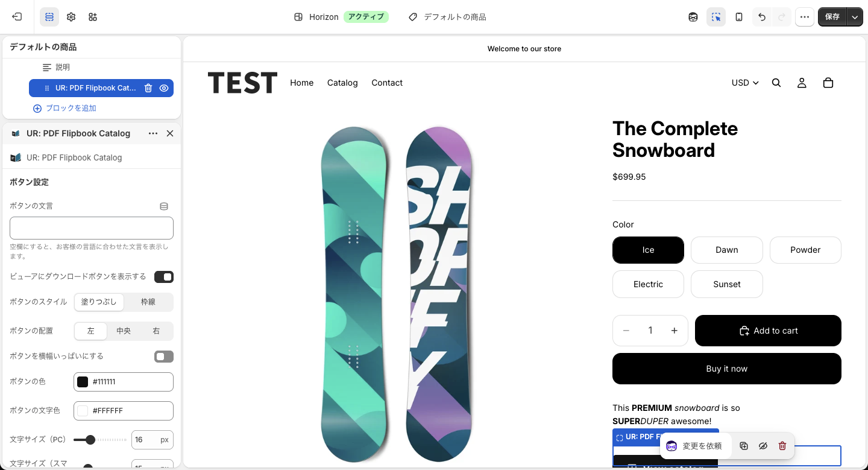Screen dimensions: 868x470
Task: Open the three-dot menu in PDF Flipbook panel header
Action: coord(153,133)
